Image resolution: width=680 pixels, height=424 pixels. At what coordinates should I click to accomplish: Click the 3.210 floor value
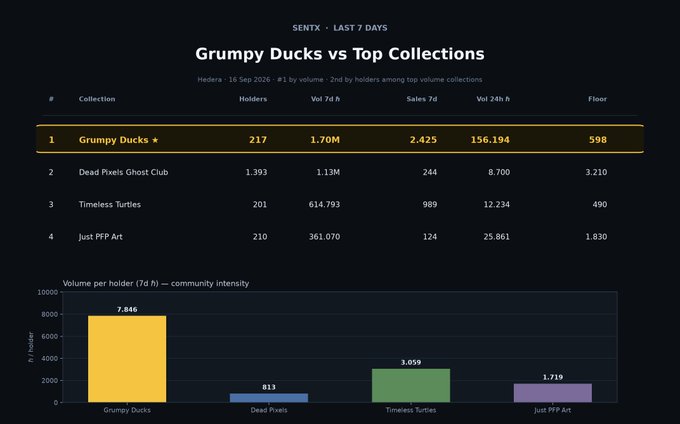596,172
